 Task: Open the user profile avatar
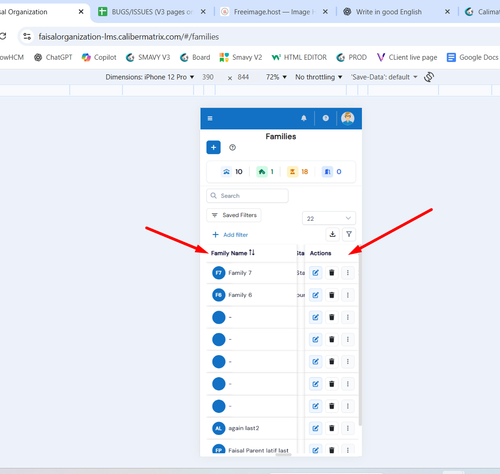pos(348,118)
